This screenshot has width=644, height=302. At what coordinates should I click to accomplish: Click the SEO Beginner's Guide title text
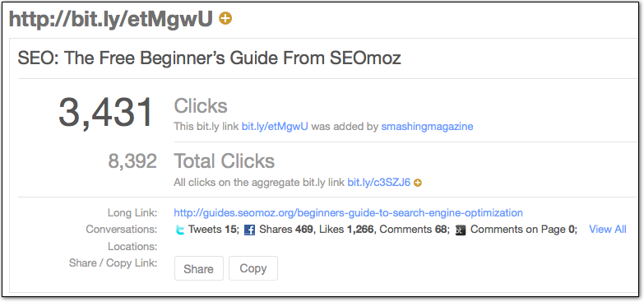[x=209, y=58]
